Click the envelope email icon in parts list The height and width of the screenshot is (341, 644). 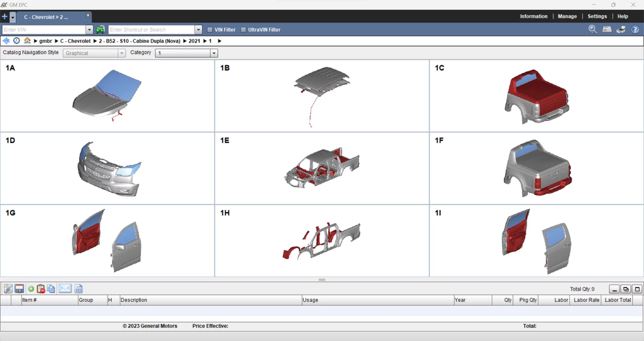[x=65, y=289]
